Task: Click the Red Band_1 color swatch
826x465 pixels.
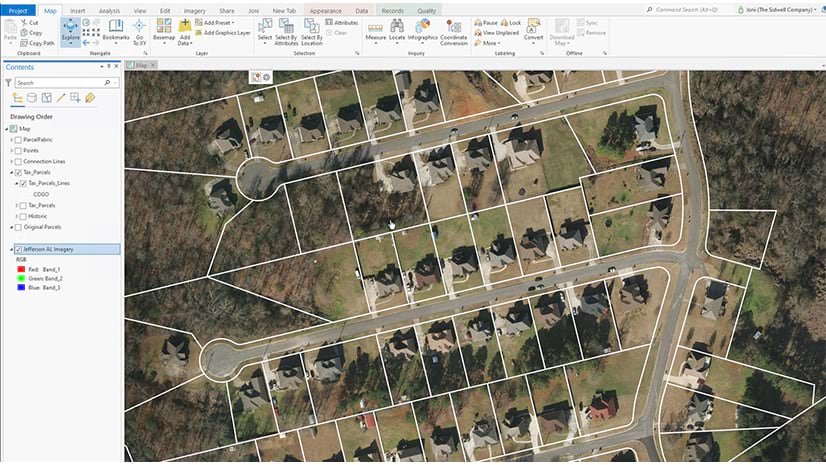Action: [21, 269]
